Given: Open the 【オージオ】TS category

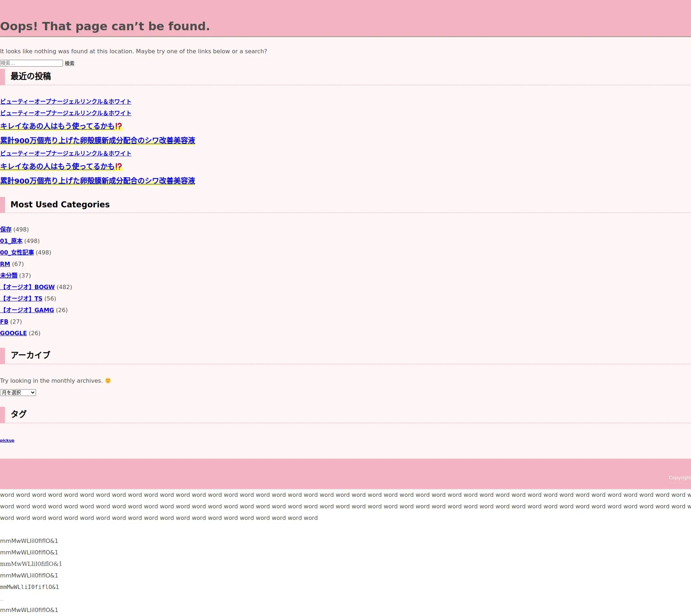Looking at the screenshot, I should pos(22,298).
